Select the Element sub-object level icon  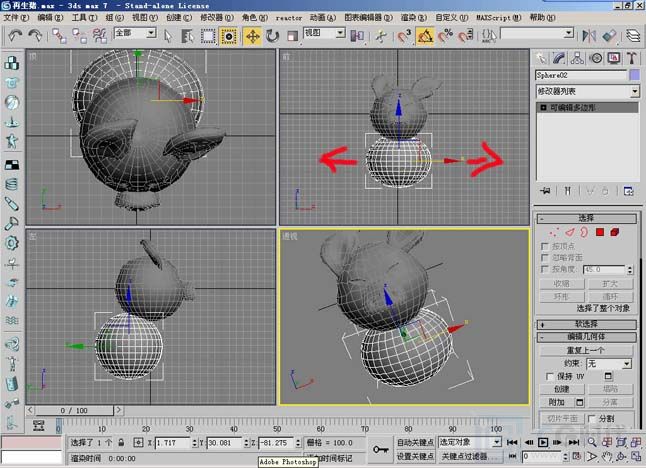pyautogui.click(x=615, y=233)
